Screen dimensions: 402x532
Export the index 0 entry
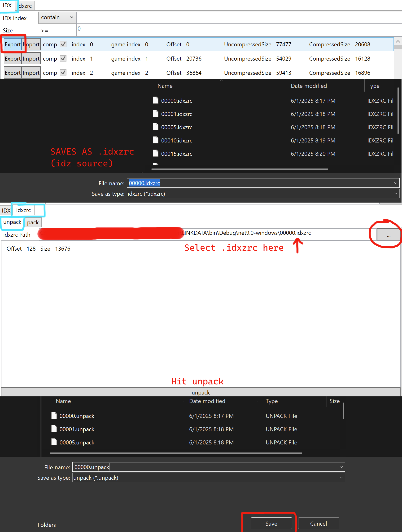[x=13, y=44]
